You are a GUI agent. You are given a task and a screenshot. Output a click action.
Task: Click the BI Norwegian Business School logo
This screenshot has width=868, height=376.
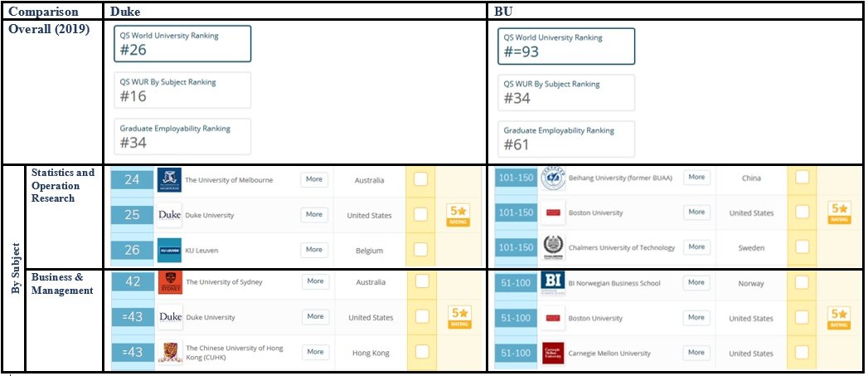click(x=552, y=283)
